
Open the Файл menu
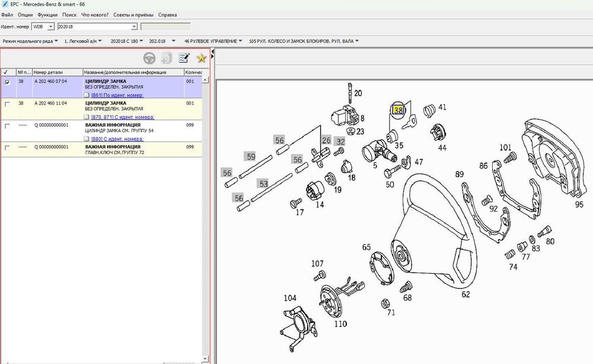(x=7, y=15)
